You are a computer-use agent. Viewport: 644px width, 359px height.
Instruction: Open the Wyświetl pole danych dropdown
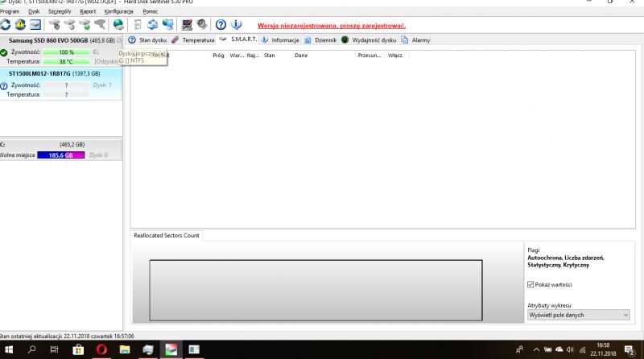point(578,315)
